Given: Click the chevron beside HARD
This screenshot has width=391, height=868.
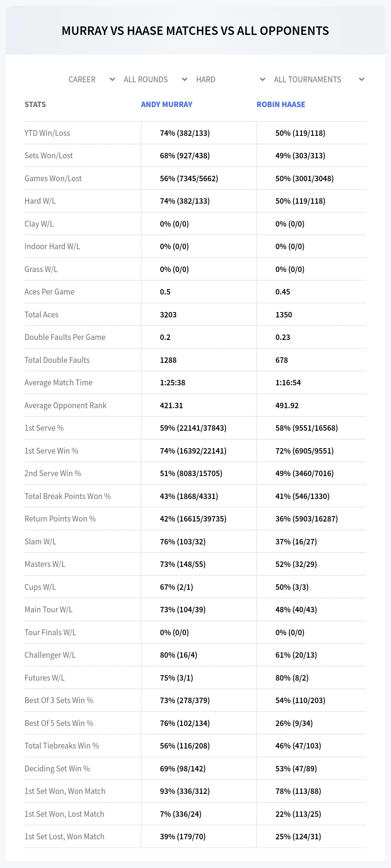Looking at the screenshot, I should pos(262,80).
